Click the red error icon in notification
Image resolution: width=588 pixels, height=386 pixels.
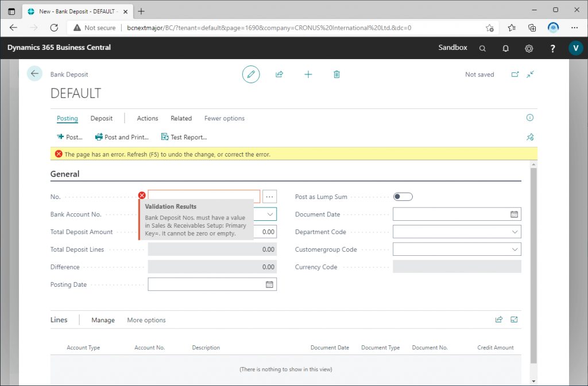tap(59, 154)
